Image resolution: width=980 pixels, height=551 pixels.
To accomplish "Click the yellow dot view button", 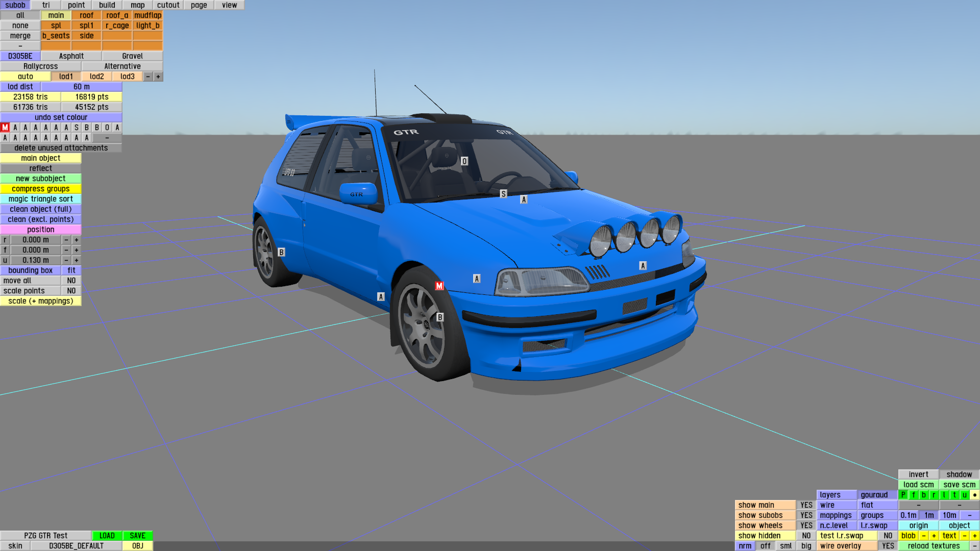I will coord(974,495).
